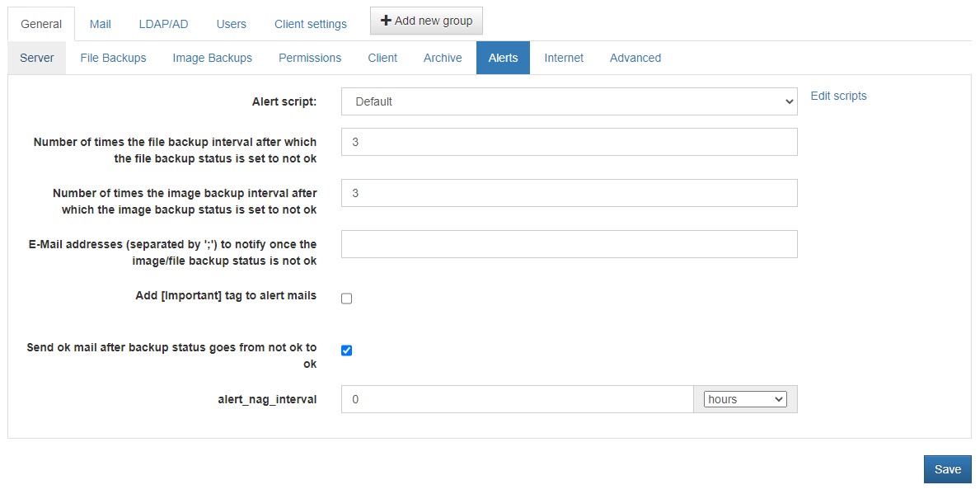
Task: Focus the alert_nag_interval value field
Action: (x=518, y=399)
